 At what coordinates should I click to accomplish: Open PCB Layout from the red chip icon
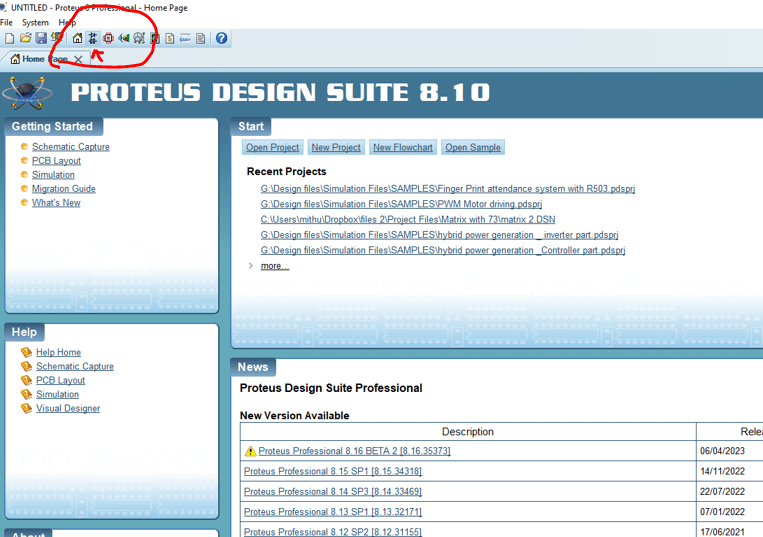[x=109, y=38]
